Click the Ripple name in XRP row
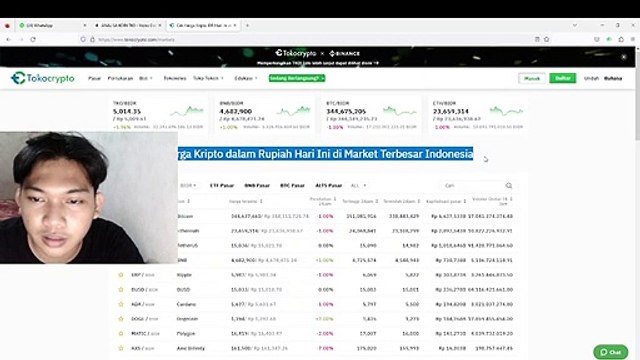Viewport: 640px width, 360px height. click(184, 275)
